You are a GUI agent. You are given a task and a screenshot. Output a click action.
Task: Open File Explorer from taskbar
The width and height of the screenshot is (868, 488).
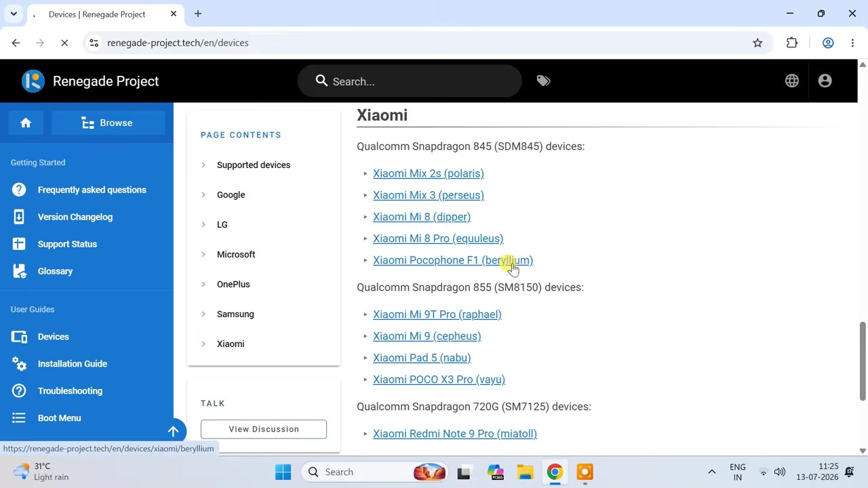[x=525, y=472]
